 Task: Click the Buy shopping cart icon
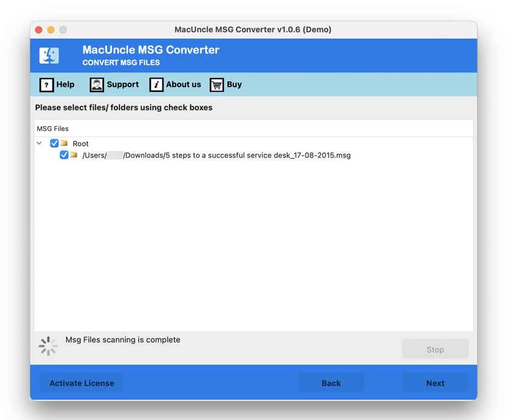tap(217, 85)
